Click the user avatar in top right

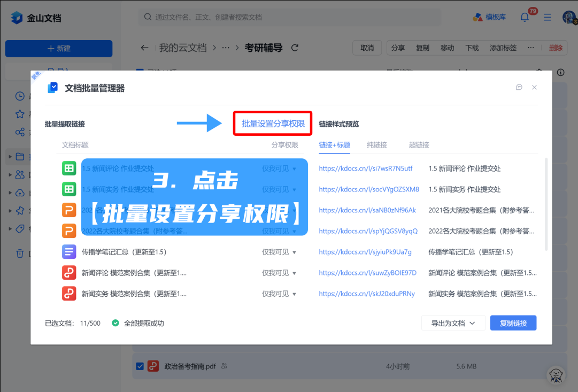[569, 17]
